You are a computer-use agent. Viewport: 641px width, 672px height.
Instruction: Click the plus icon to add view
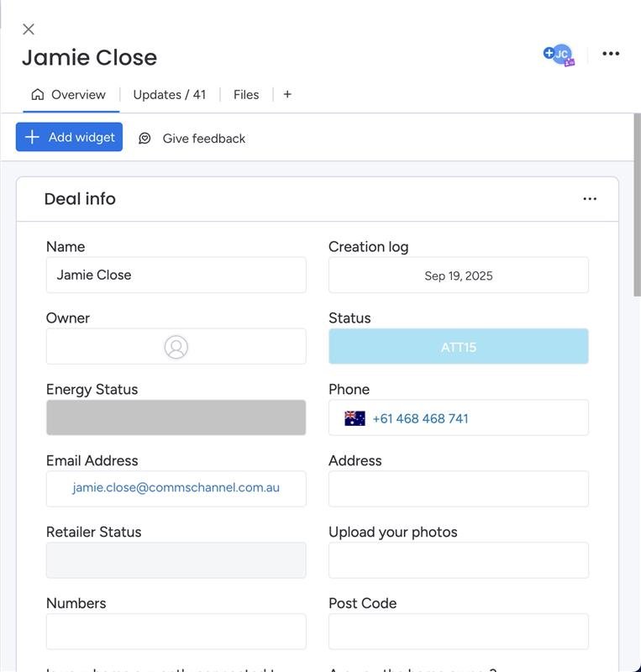[287, 94]
